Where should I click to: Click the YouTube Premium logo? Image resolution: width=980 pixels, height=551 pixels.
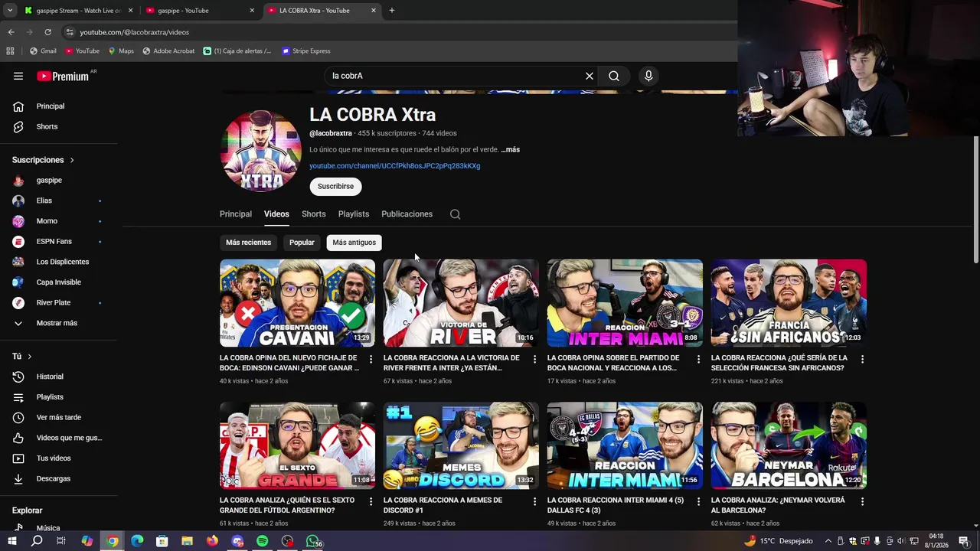tap(64, 76)
